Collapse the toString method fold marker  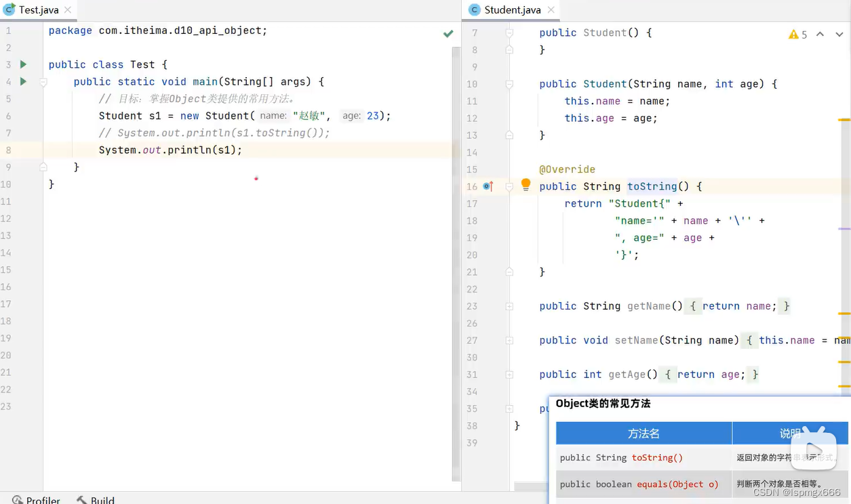[x=509, y=186]
